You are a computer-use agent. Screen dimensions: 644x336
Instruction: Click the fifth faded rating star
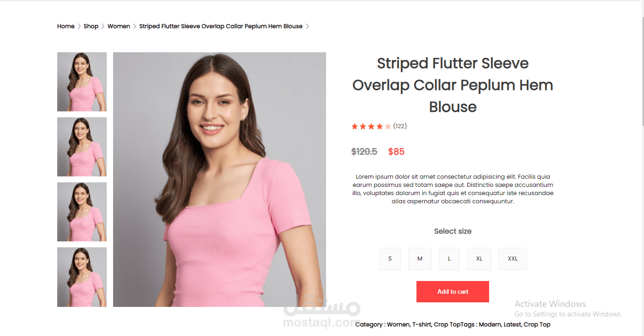click(388, 126)
